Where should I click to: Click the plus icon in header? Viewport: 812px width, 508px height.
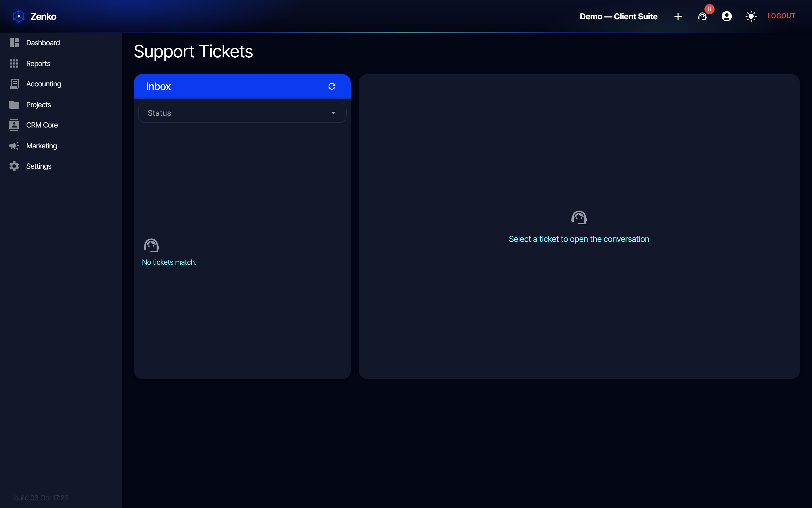pos(678,16)
